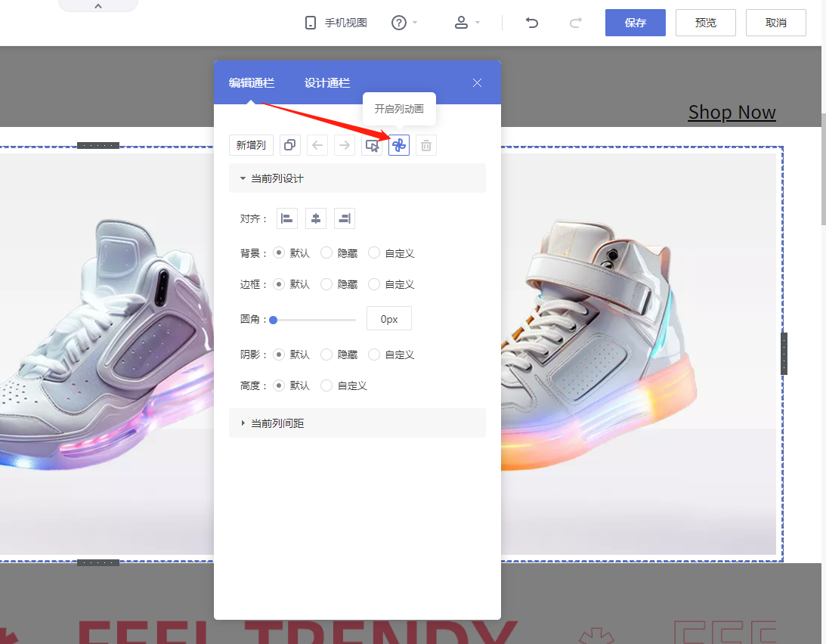Select 自定义 radio for 背景
Viewport: 826px width, 644px height.
click(374, 253)
